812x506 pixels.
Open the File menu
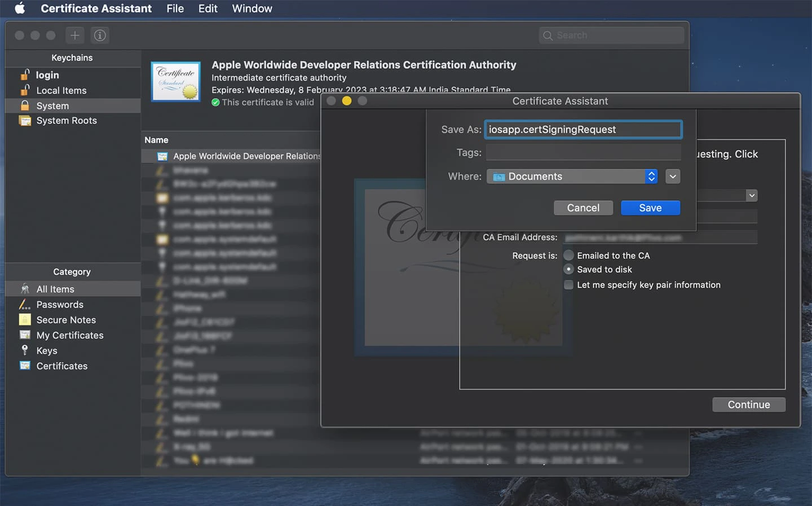point(175,8)
